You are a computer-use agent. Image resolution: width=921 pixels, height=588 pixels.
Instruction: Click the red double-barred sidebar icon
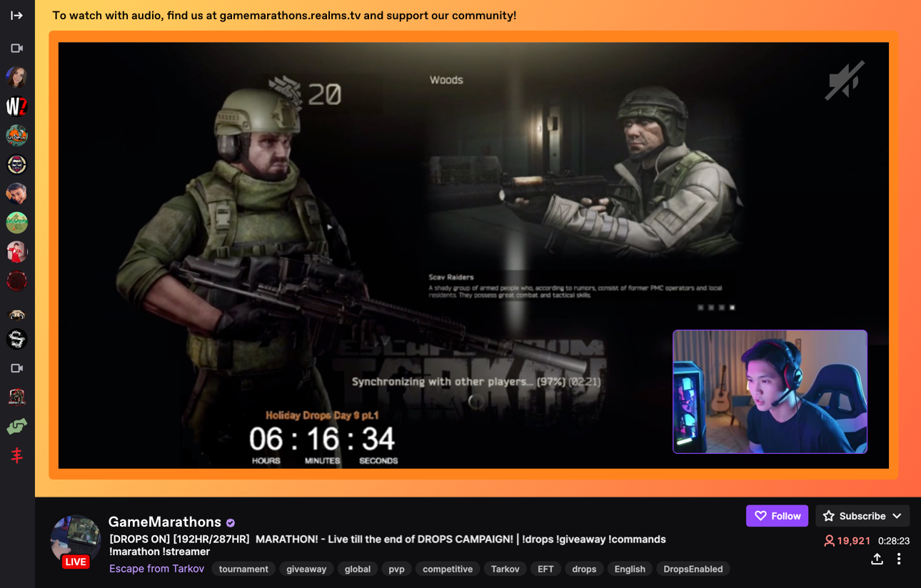17,456
